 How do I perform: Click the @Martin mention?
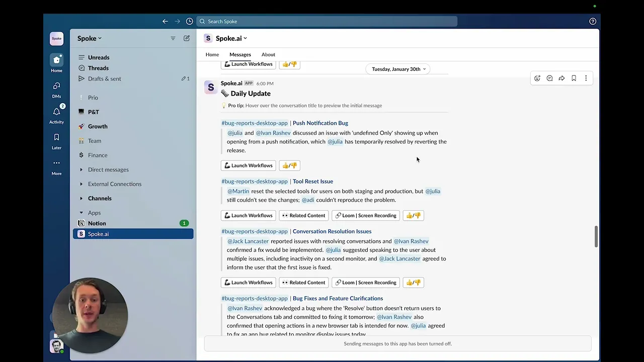238,191
